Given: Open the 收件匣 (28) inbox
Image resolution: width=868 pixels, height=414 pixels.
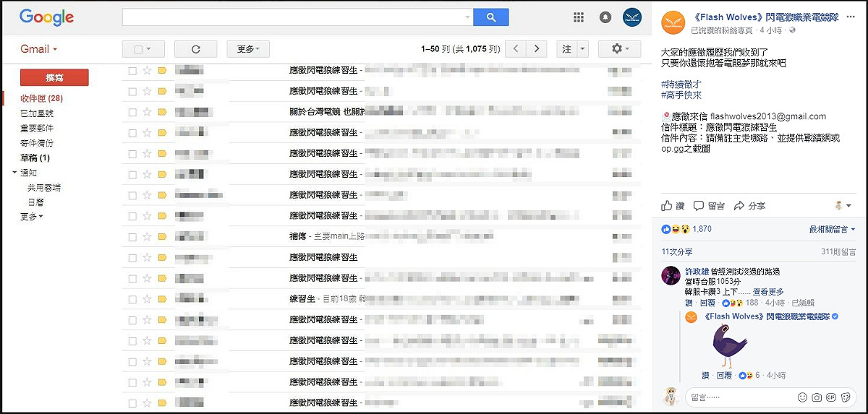Looking at the screenshot, I should 41,98.
